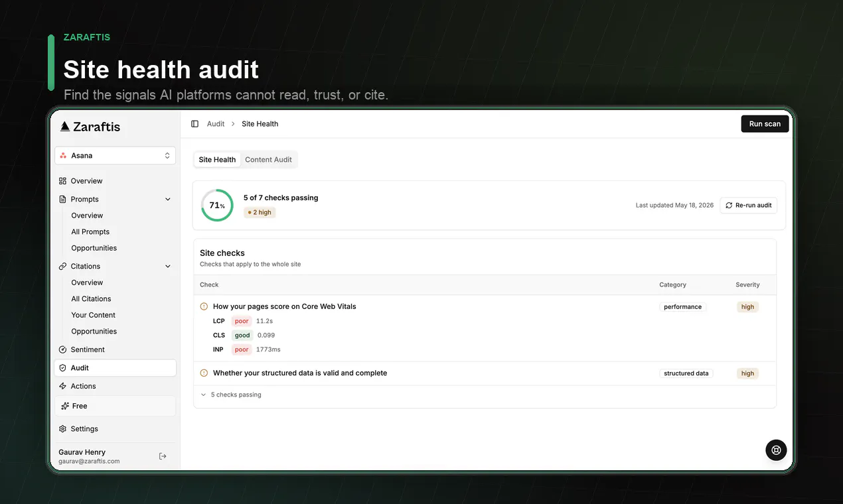843x504 pixels.
Task: Collapse the Prompts section chevron
Action: coord(168,199)
